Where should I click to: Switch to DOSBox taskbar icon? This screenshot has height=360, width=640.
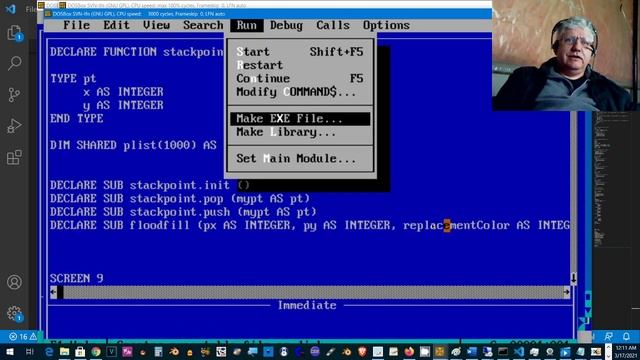[440, 352]
